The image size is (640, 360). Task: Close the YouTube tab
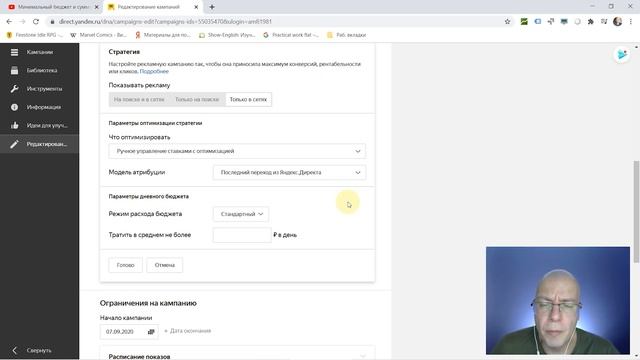coord(97,7)
